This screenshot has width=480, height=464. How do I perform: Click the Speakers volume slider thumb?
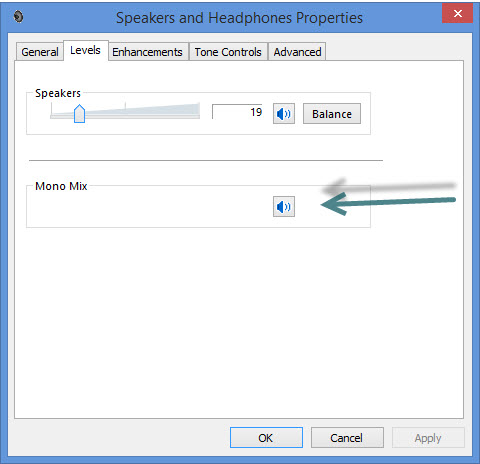79,114
